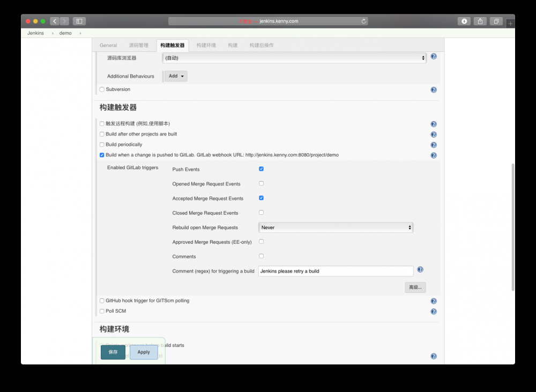The width and height of the screenshot is (536, 392).
Task: Enable Comments trigger checkbox
Action: tap(261, 256)
